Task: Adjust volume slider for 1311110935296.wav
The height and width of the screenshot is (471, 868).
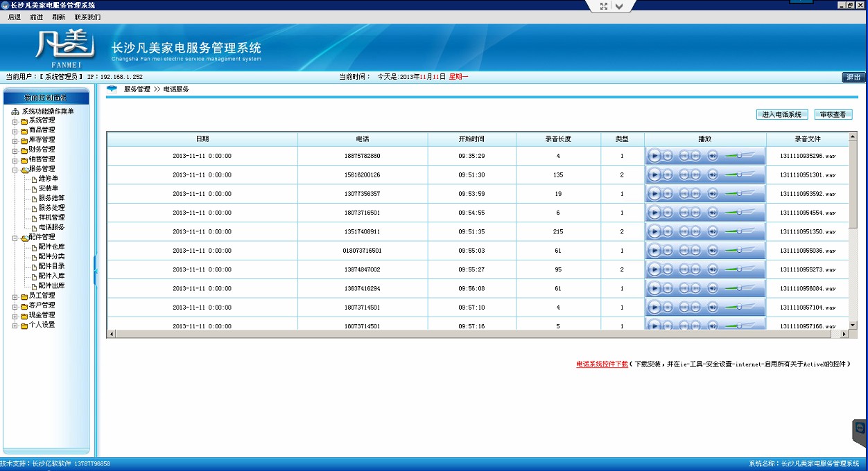Action: (740, 156)
